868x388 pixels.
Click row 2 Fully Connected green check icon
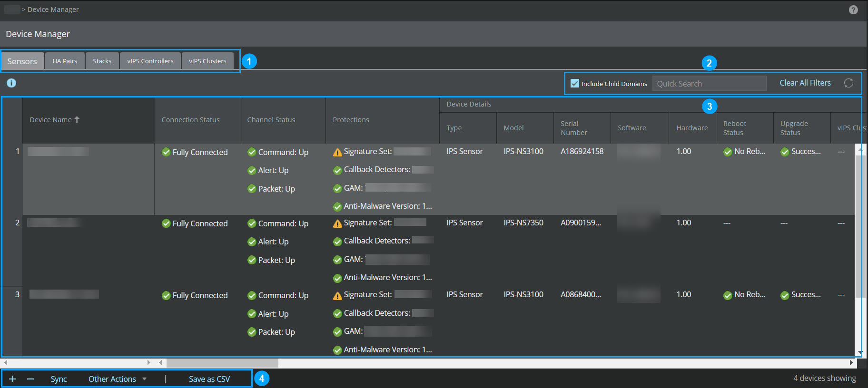(x=166, y=223)
